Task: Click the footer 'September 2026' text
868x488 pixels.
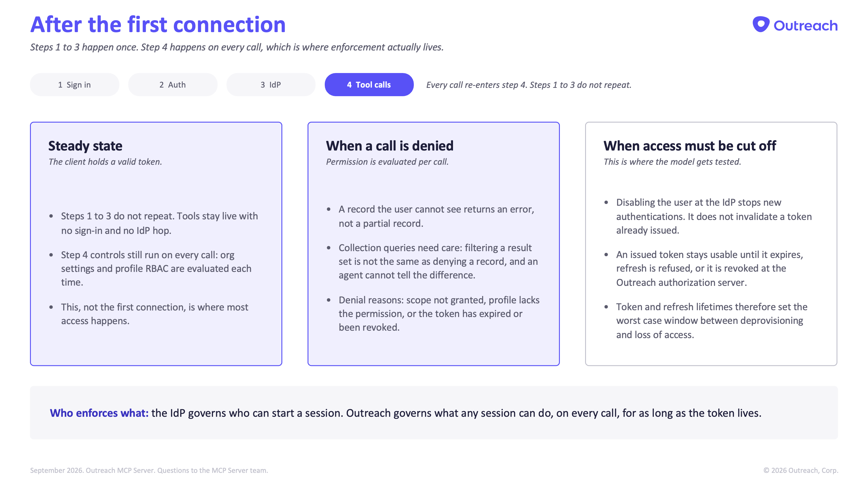Action: [x=149, y=470]
